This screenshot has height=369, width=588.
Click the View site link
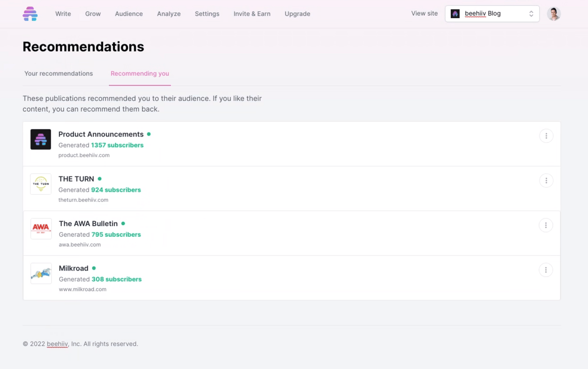click(425, 13)
